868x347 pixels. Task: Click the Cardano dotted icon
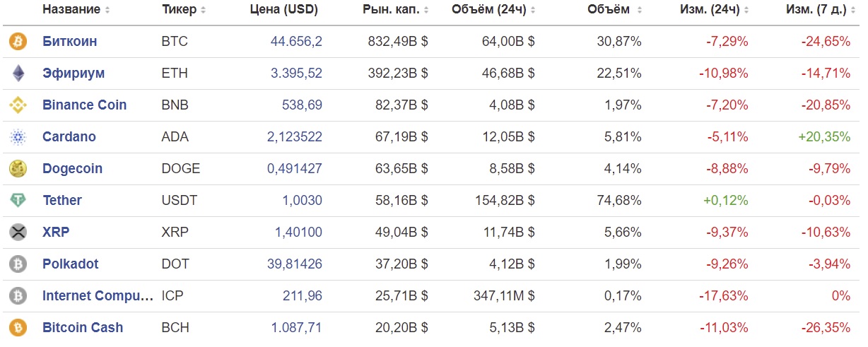coord(17,137)
